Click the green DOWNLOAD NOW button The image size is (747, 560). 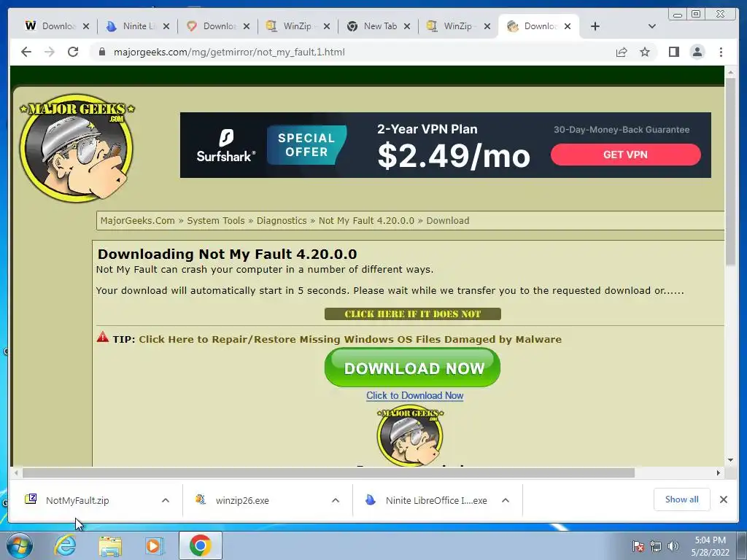pos(413,367)
